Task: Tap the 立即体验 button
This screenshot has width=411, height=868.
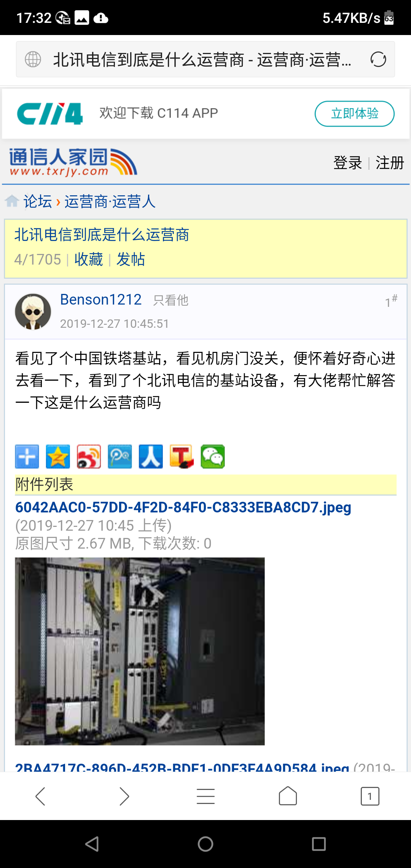Action: (354, 113)
